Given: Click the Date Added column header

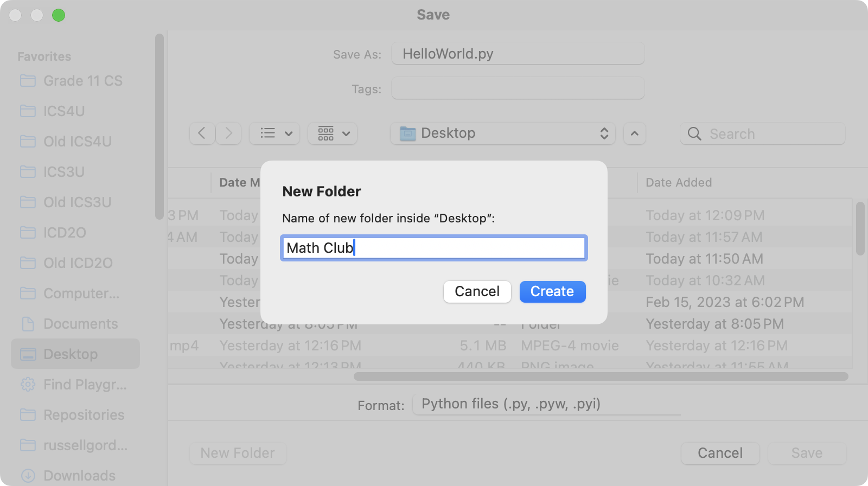Looking at the screenshot, I should tap(679, 183).
